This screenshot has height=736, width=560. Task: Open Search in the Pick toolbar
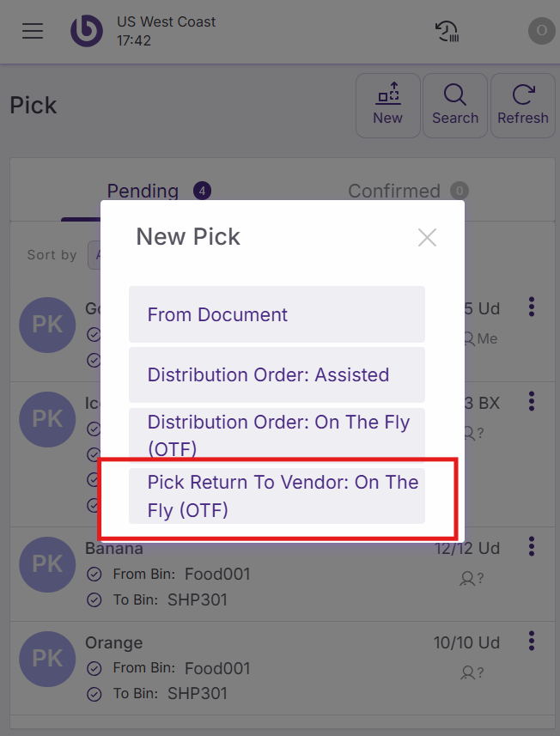[x=455, y=105]
